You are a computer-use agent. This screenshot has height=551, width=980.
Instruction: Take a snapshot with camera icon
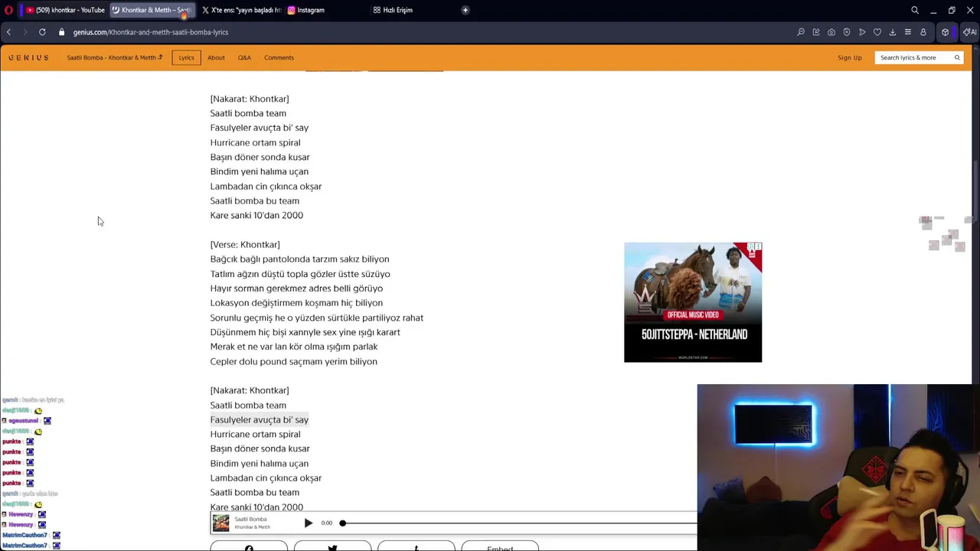pos(831,32)
